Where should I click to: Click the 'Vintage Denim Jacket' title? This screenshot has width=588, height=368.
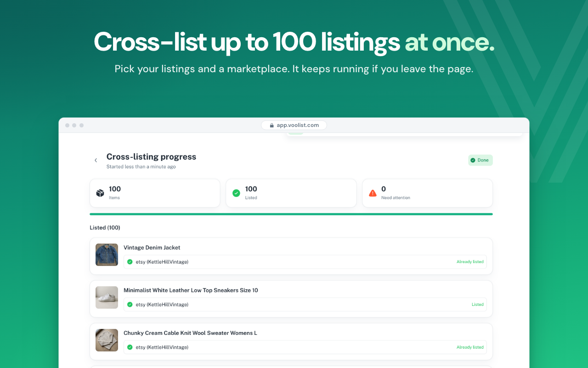(152, 247)
